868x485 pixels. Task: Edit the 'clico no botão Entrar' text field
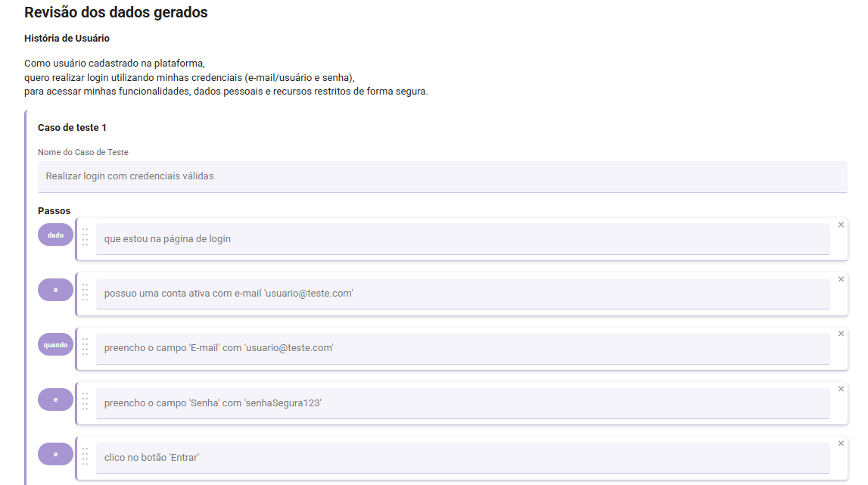(x=462, y=458)
